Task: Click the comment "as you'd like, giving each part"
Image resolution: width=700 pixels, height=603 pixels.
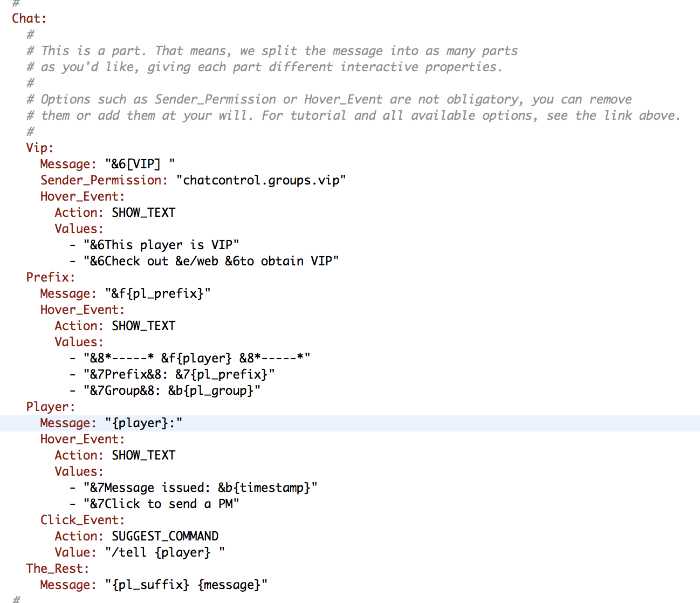Action: (x=265, y=67)
